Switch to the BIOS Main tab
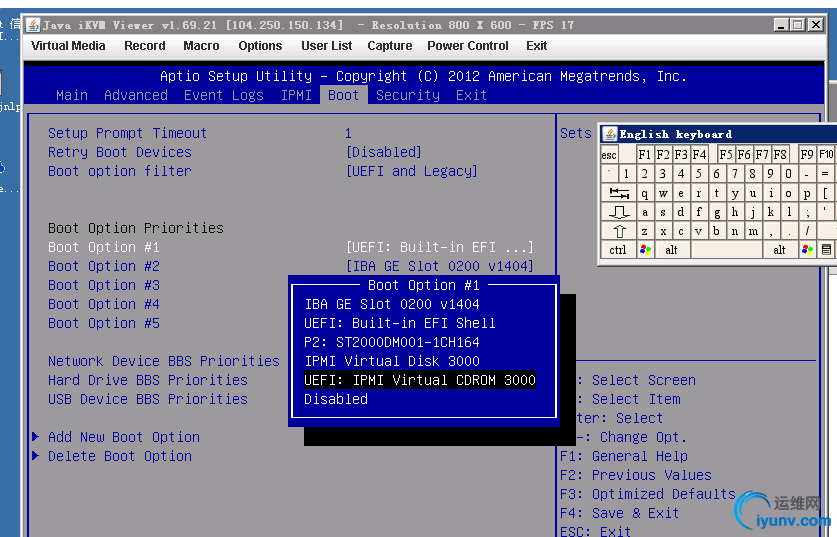Viewport: 837px width, 537px height. (72, 95)
